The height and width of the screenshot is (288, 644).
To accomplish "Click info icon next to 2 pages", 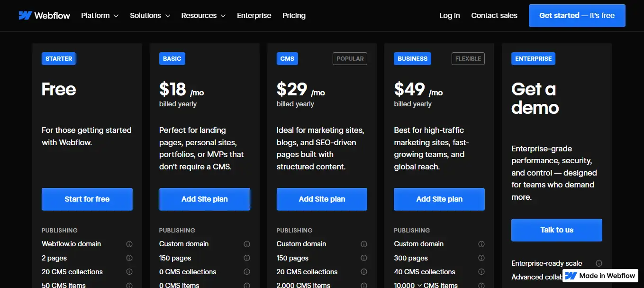I will click(129, 258).
